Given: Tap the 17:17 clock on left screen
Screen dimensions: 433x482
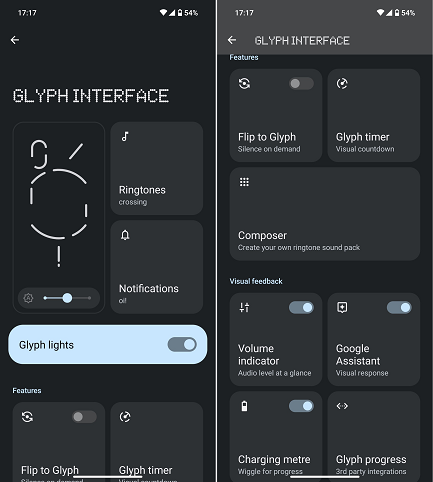Looking at the screenshot, I should 27,13.
